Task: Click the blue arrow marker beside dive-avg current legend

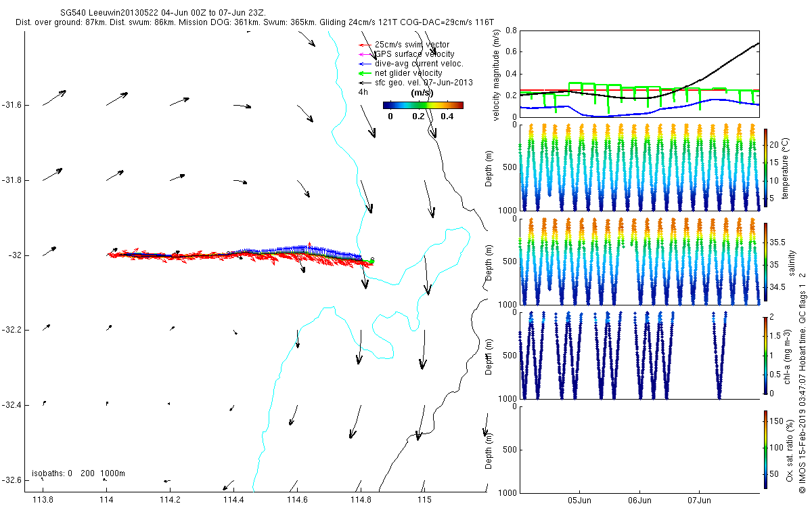Action: pyautogui.click(x=364, y=64)
